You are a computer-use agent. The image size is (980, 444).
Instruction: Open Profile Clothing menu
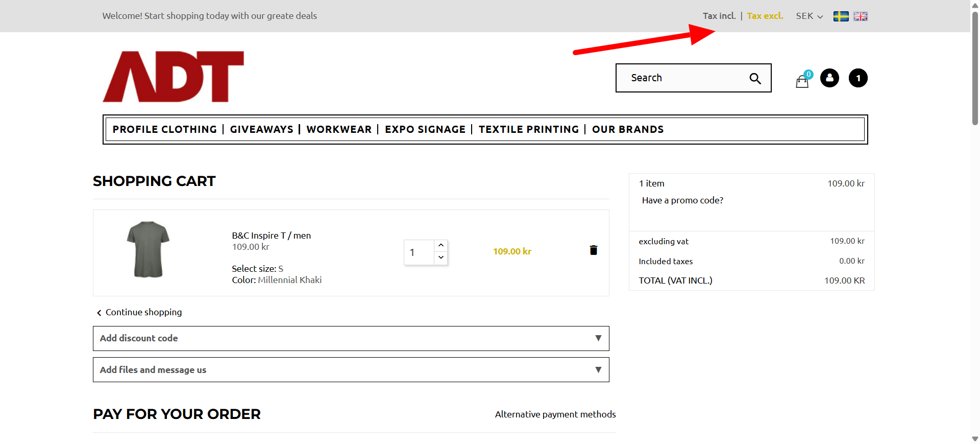(165, 129)
